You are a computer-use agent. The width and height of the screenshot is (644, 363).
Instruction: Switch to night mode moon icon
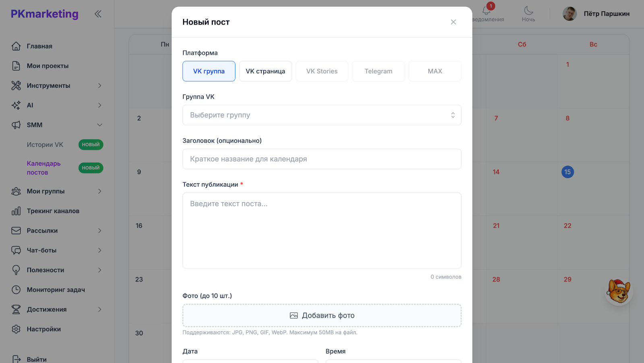[528, 10]
